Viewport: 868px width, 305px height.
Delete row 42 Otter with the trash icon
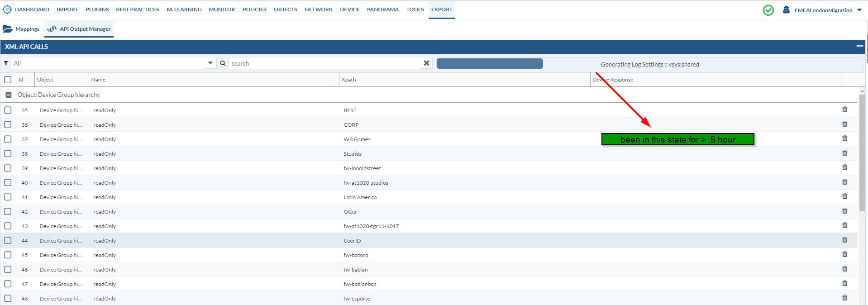pyautogui.click(x=844, y=211)
